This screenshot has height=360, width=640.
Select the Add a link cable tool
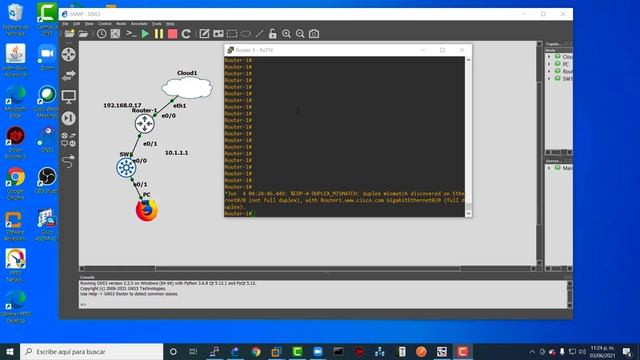pyautogui.click(x=69, y=161)
